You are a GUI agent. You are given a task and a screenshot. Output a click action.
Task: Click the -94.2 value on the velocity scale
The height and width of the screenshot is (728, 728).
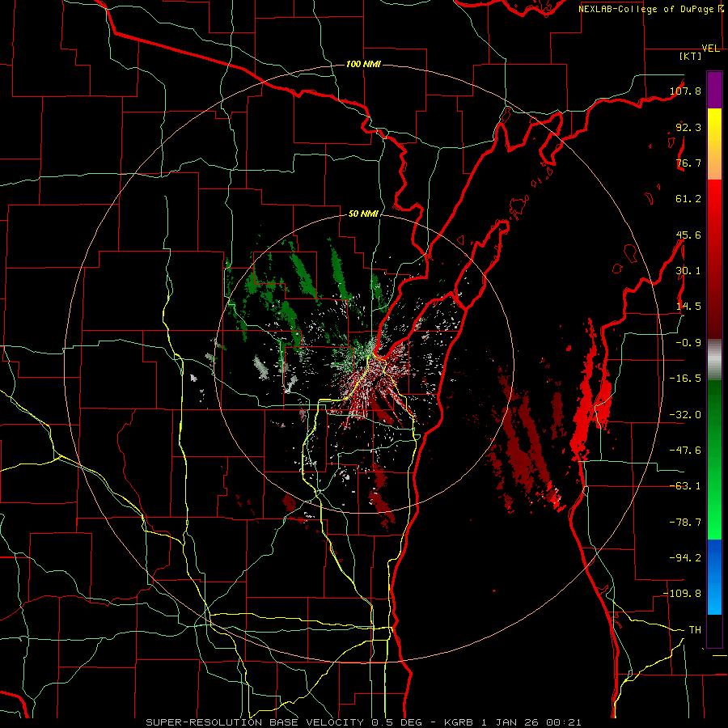tap(686, 557)
